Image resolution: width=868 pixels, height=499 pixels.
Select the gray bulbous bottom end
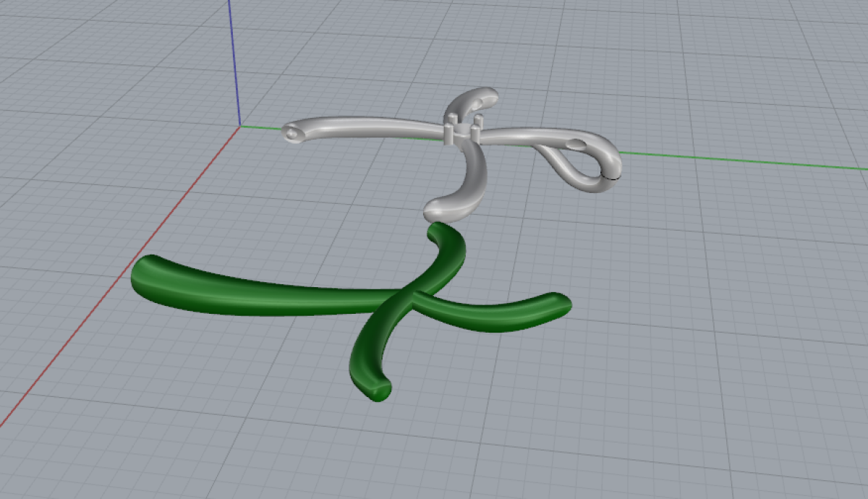click(441, 208)
